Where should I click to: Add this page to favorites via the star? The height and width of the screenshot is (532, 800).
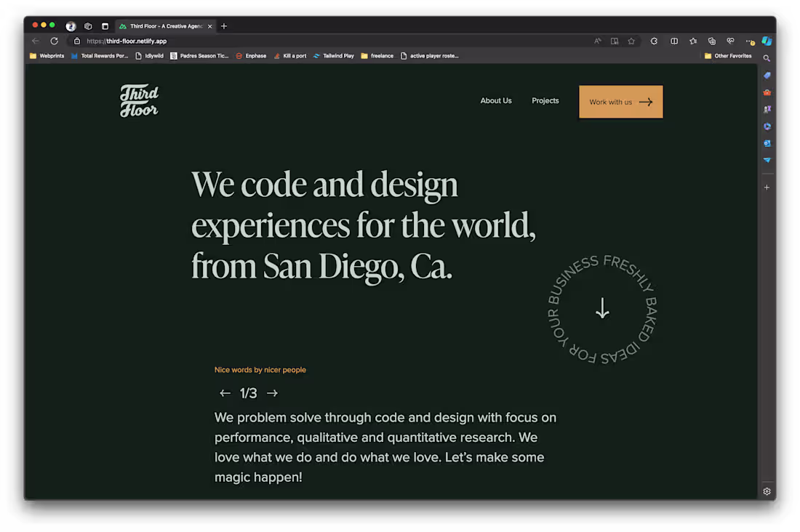click(631, 41)
